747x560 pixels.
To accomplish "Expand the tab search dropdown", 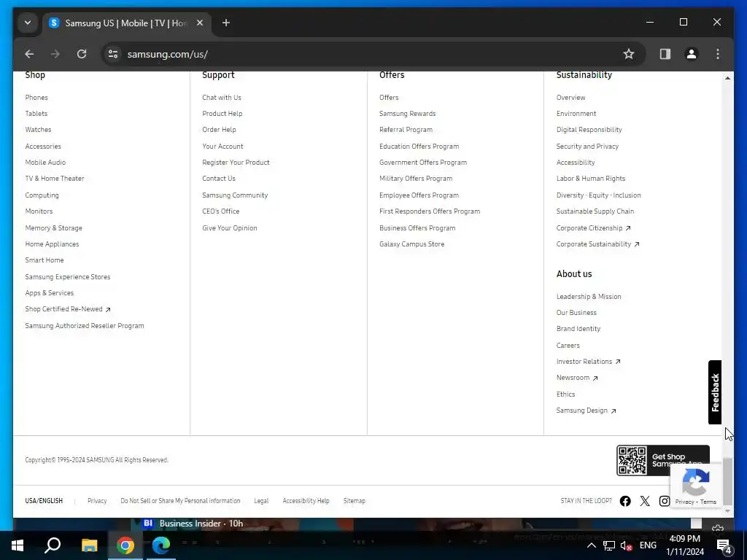I will point(28,23).
